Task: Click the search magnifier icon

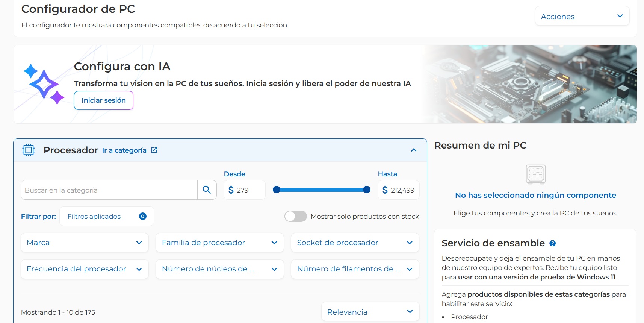Action: [x=207, y=190]
